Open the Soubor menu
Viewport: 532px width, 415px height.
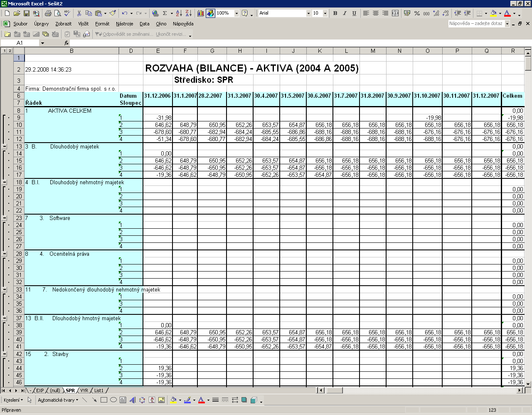20,24
